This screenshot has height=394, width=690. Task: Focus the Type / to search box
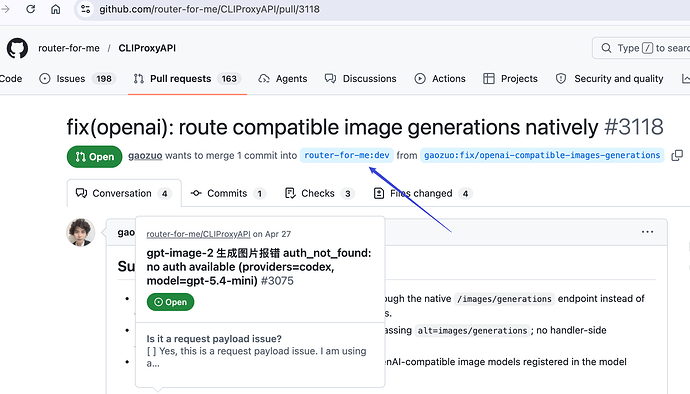point(642,48)
